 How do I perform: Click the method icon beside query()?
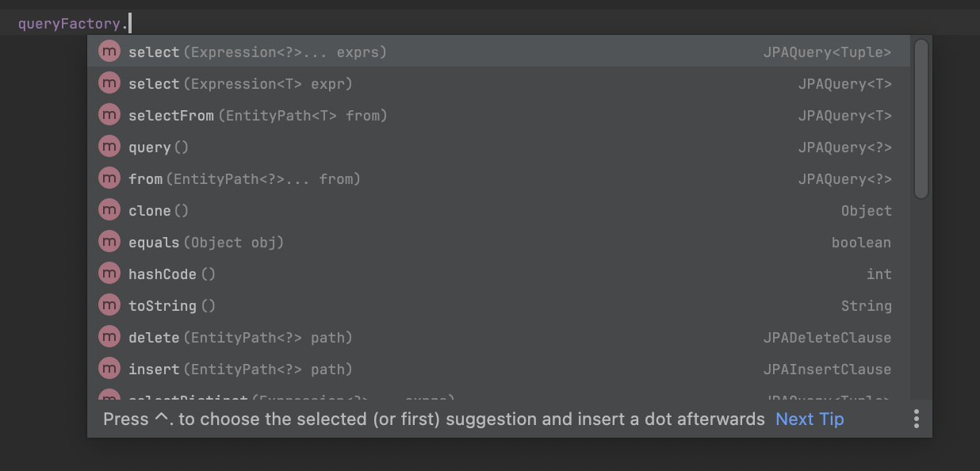point(109,147)
